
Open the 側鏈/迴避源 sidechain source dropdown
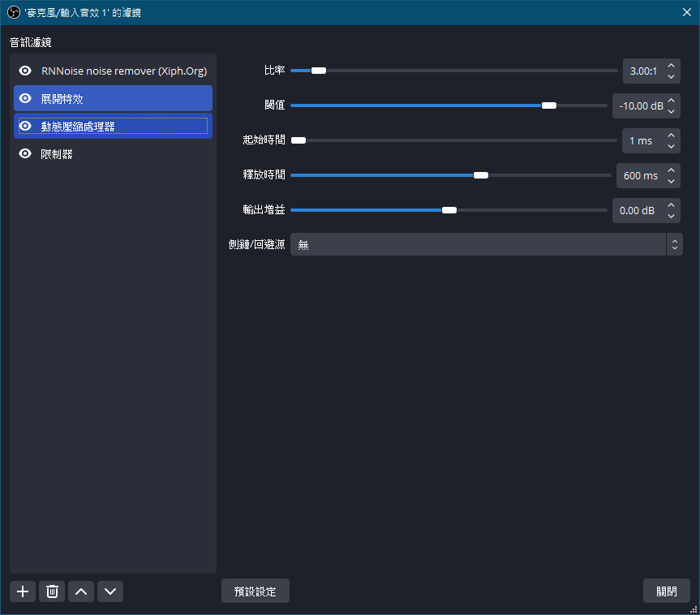click(486, 244)
